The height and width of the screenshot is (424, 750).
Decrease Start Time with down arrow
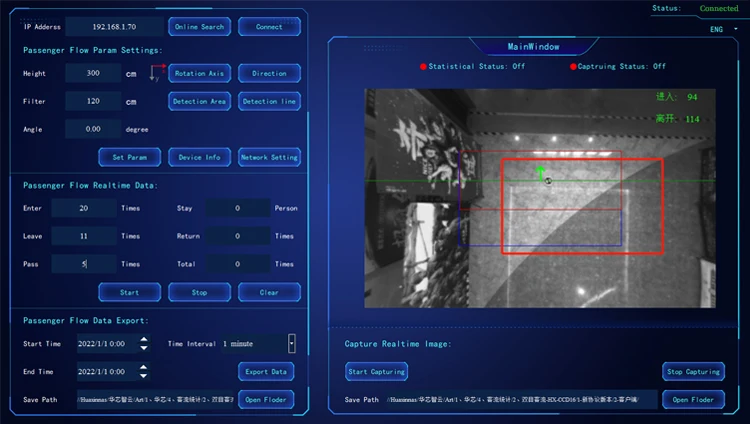[144, 348]
